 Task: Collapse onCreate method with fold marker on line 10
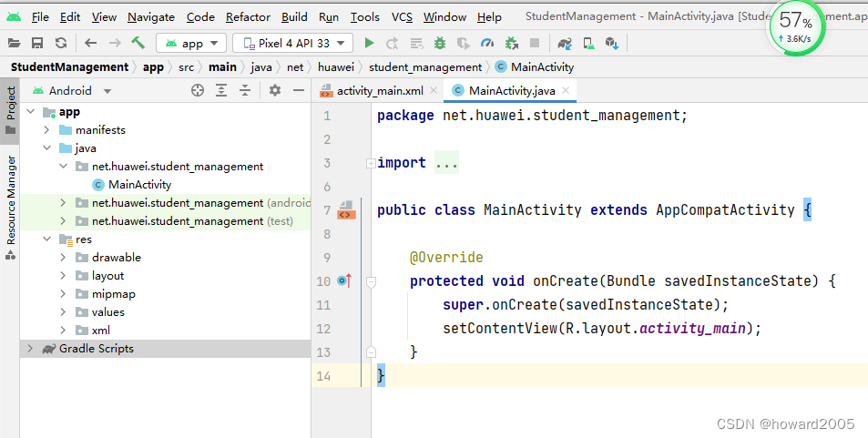[x=371, y=282]
